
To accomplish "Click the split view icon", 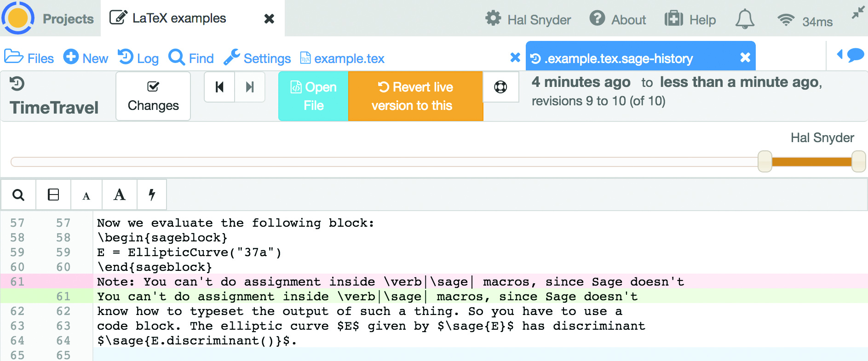I will click(53, 195).
